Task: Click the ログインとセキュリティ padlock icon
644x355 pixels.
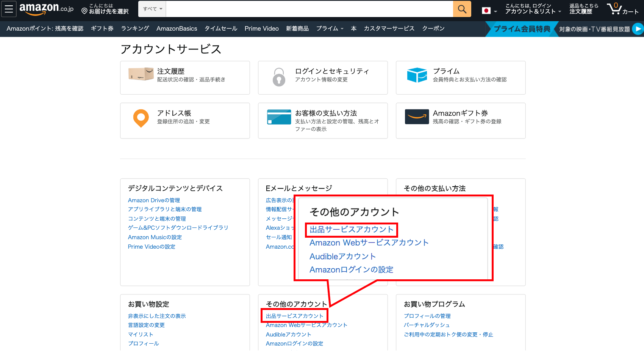Action: 279,77
